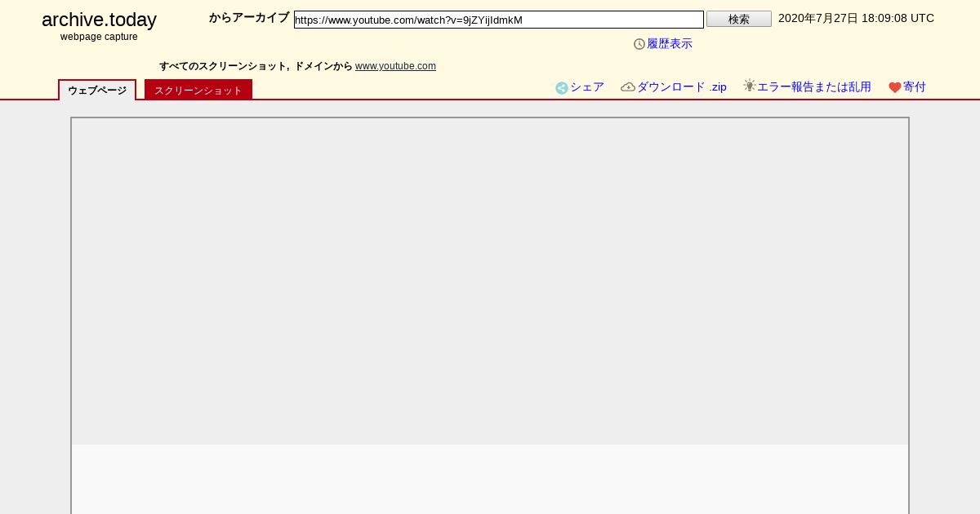Switch to the ウェブページ tab
The width and height of the screenshot is (980, 514).
[97, 91]
